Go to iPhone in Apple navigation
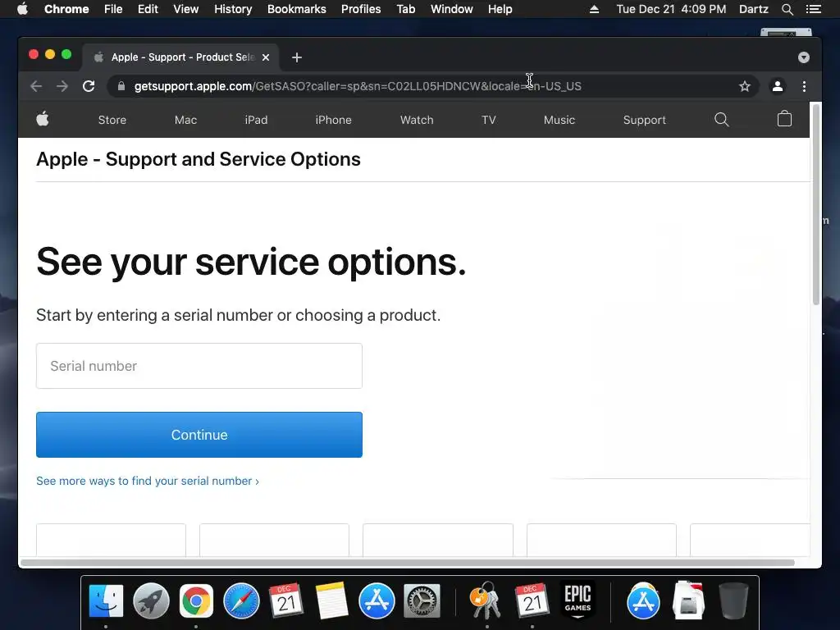Viewport: 840px width, 630px height. tap(333, 120)
